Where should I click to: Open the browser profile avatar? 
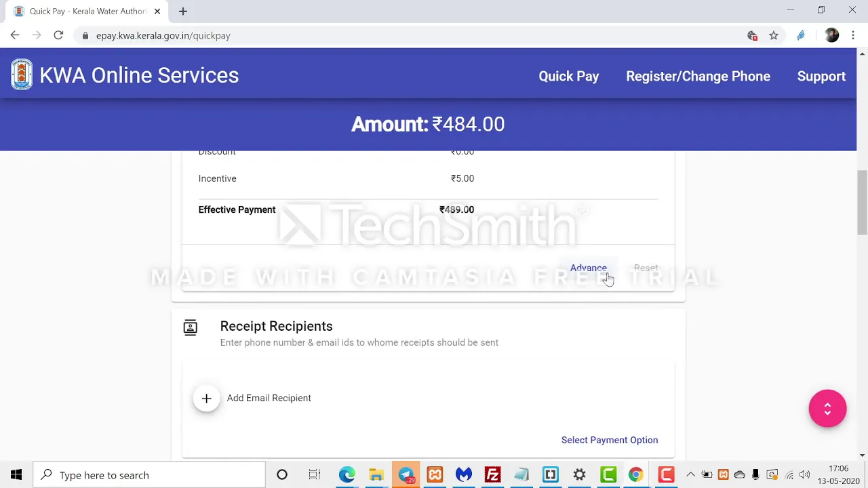click(831, 35)
